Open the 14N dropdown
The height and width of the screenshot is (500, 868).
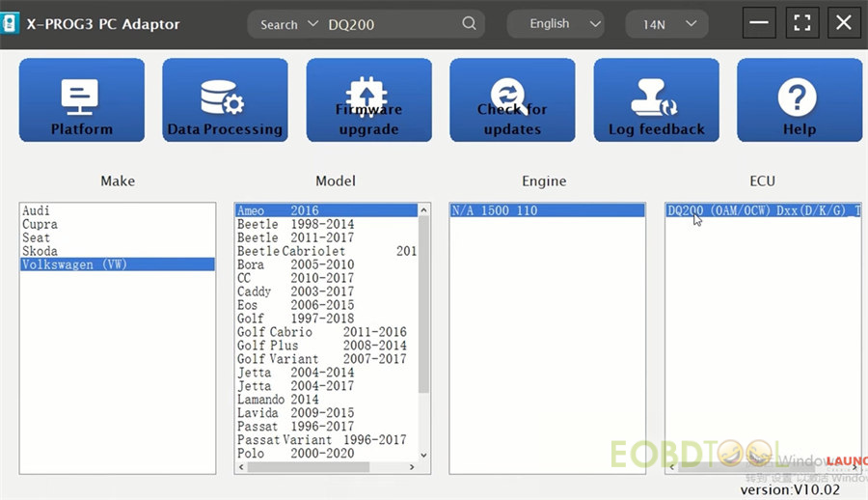tap(667, 24)
